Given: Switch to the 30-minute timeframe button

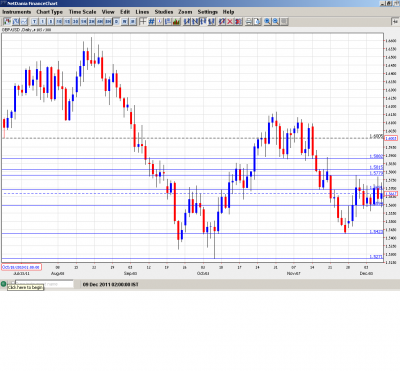Looking at the screenshot, I should pyautogui.click(x=75, y=22).
